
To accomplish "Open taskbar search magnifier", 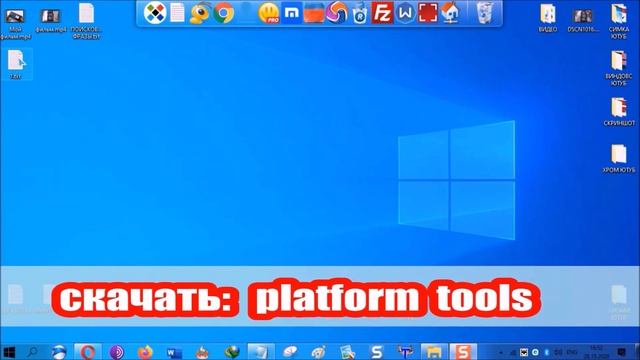I will pos(33,352).
